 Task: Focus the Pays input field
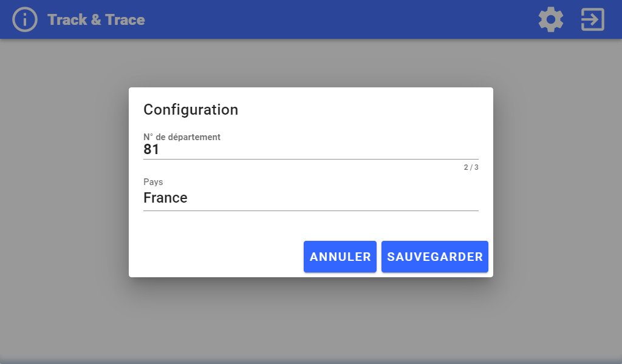[x=310, y=194]
